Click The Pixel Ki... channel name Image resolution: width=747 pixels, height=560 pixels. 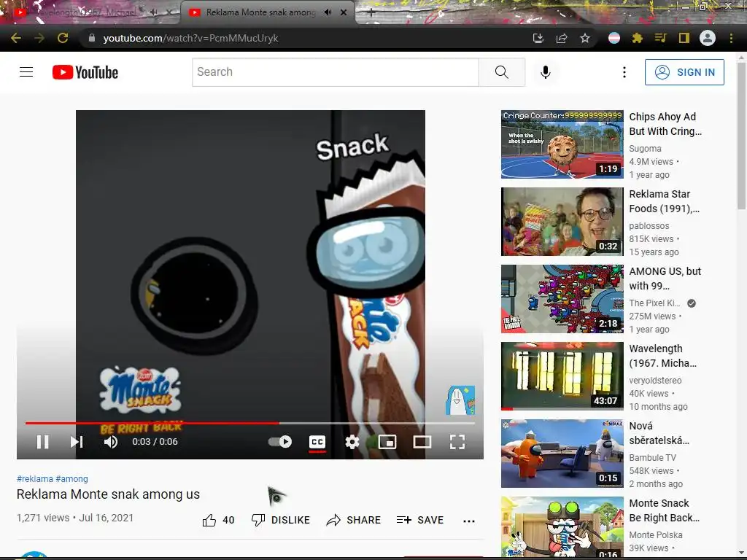[x=654, y=303]
